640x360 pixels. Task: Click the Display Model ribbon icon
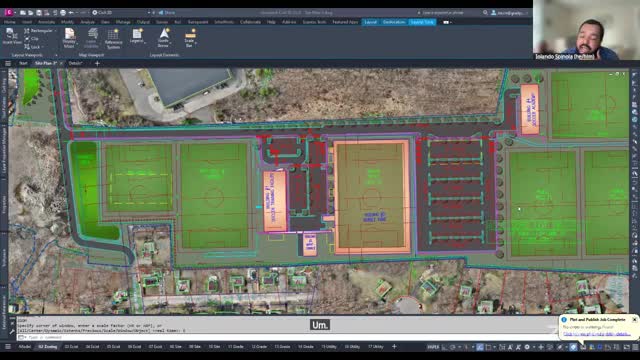click(69, 38)
